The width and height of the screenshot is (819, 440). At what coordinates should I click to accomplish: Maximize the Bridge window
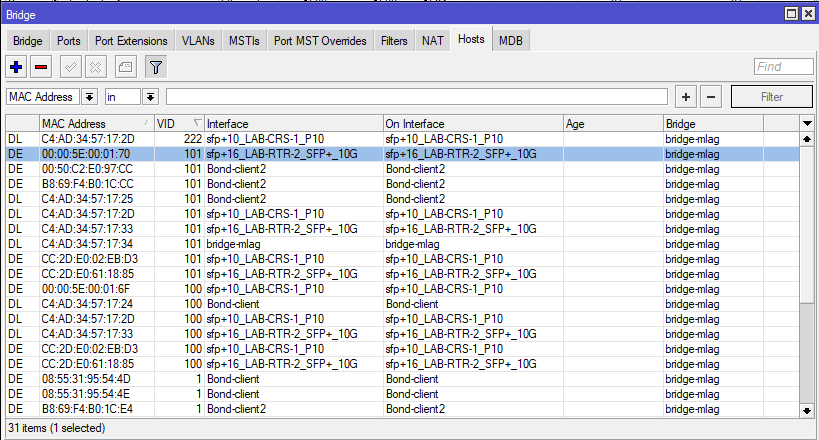791,14
